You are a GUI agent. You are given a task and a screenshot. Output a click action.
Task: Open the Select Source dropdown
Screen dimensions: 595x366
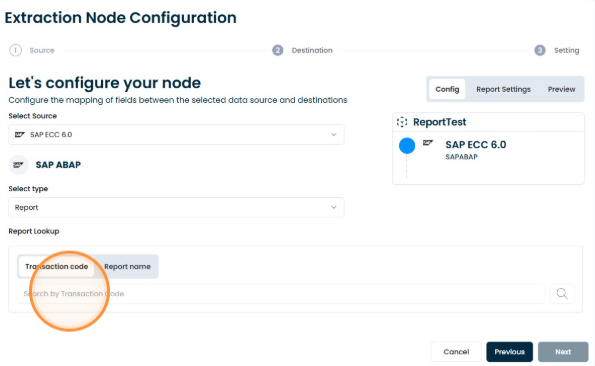click(x=176, y=135)
